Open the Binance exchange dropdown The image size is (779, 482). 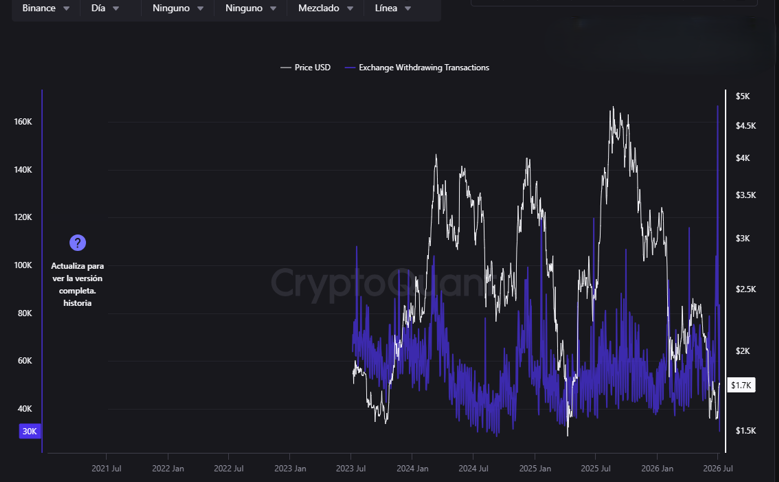point(46,8)
